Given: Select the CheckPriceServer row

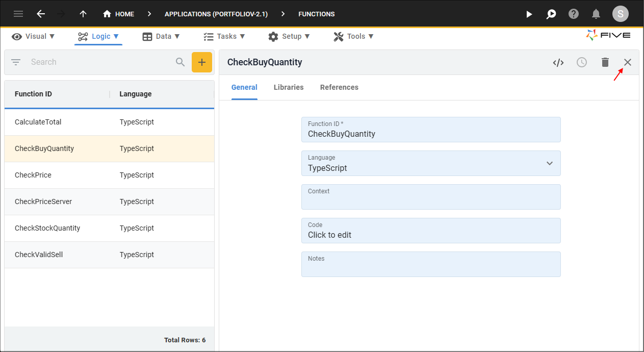Looking at the screenshot, I should (x=109, y=202).
